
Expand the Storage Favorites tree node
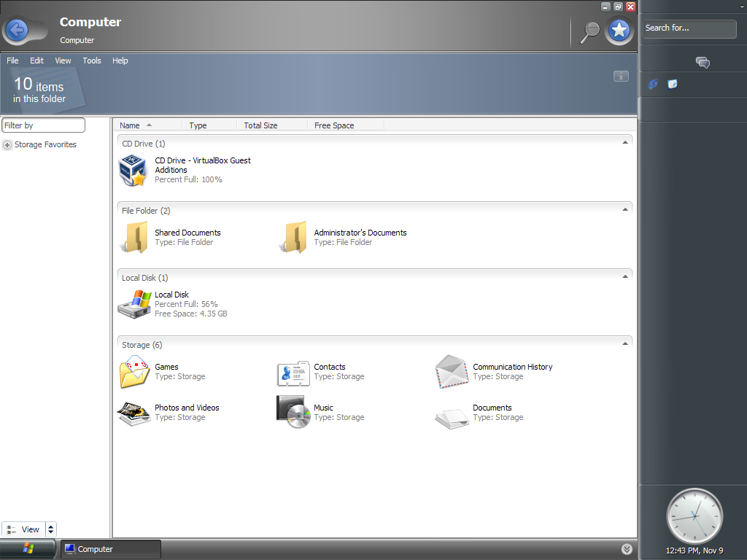[x=7, y=145]
